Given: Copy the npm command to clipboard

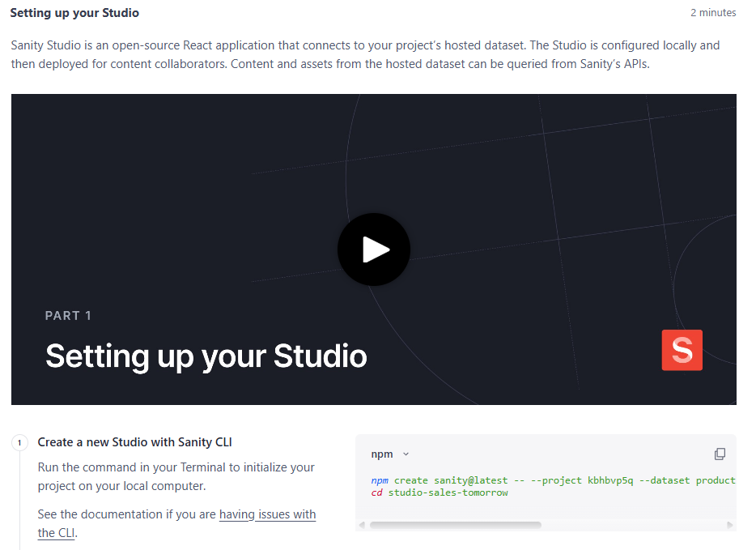Looking at the screenshot, I should (x=720, y=454).
